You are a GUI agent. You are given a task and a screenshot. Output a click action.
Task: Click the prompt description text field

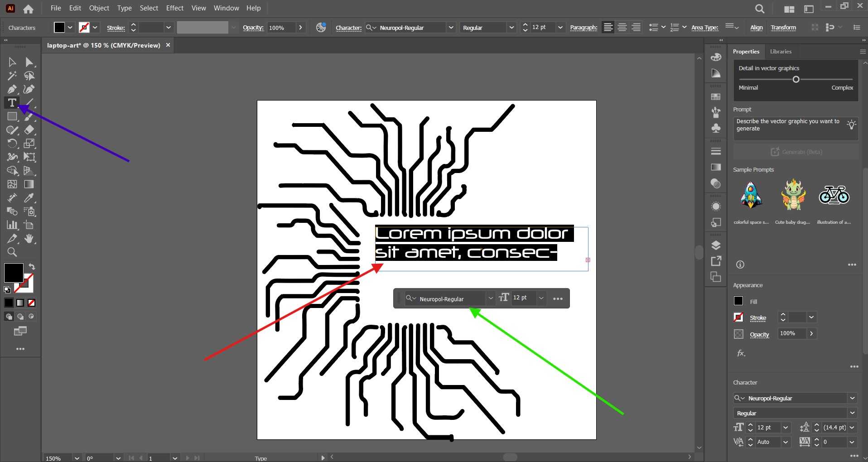pos(796,129)
